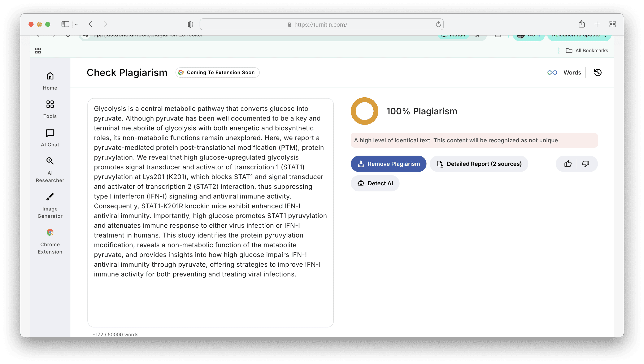Open the Tools grid in sidebar
Viewport: 644px width, 364px height.
click(50, 109)
